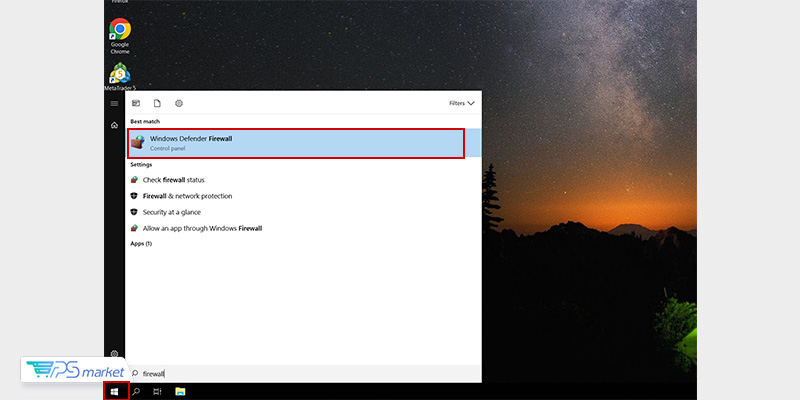The height and width of the screenshot is (400, 800).
Task: Go to the search Home icon
Action: (114, 125)
